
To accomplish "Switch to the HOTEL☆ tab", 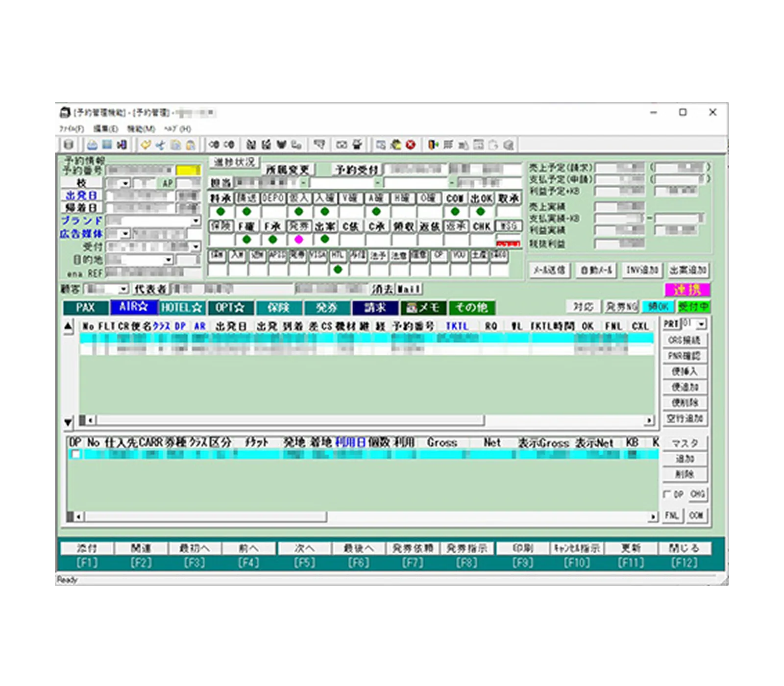I will coord(182,308).
